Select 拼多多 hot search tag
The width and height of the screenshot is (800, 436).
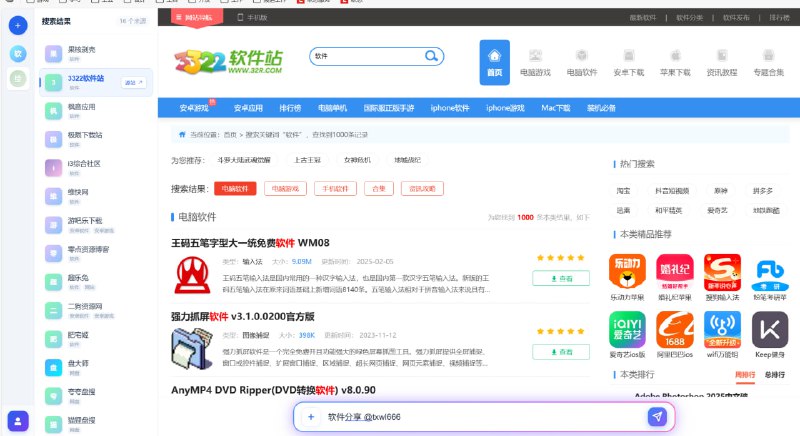coord(763,191)
